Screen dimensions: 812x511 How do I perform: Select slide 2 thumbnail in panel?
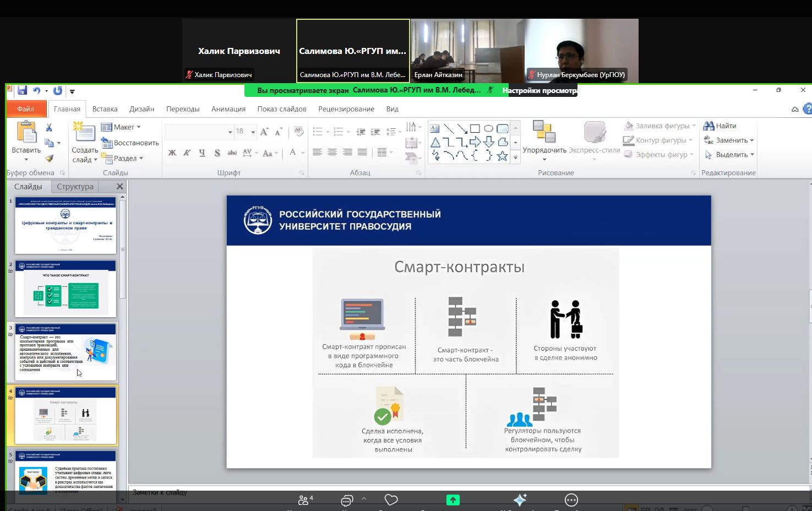point(66,290)
